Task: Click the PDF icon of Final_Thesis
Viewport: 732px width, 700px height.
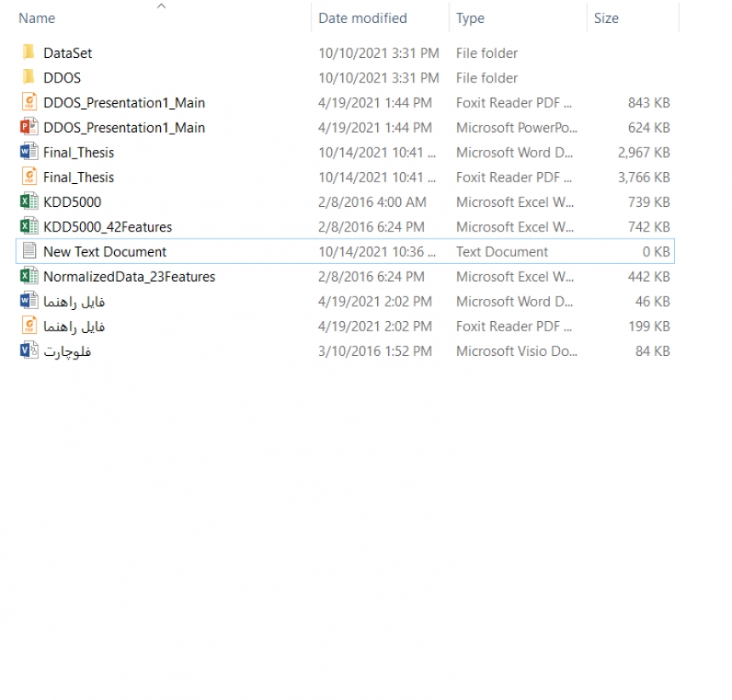Action: pos(29,176)
